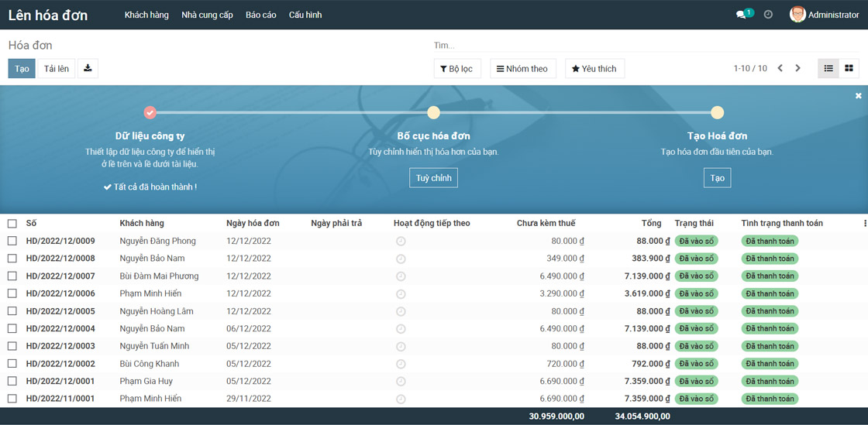
Task: Go to next page arrow
Action: point(797,68)
